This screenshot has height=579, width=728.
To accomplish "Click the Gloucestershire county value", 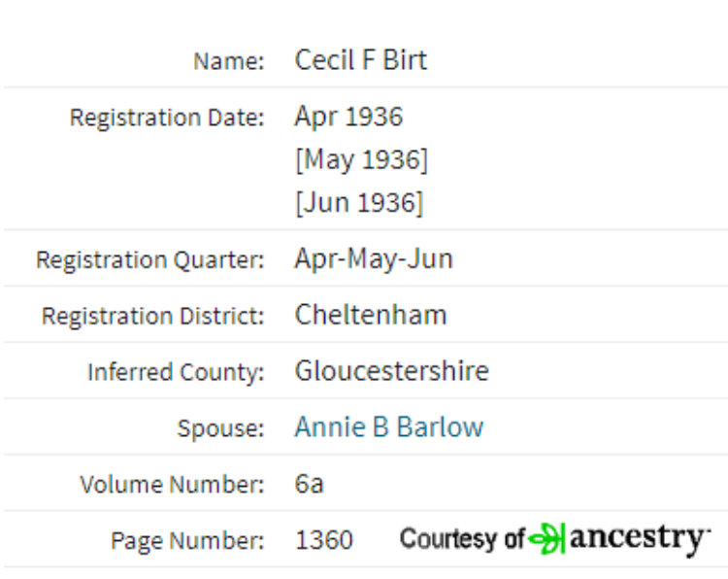I will tap(392, 371).
